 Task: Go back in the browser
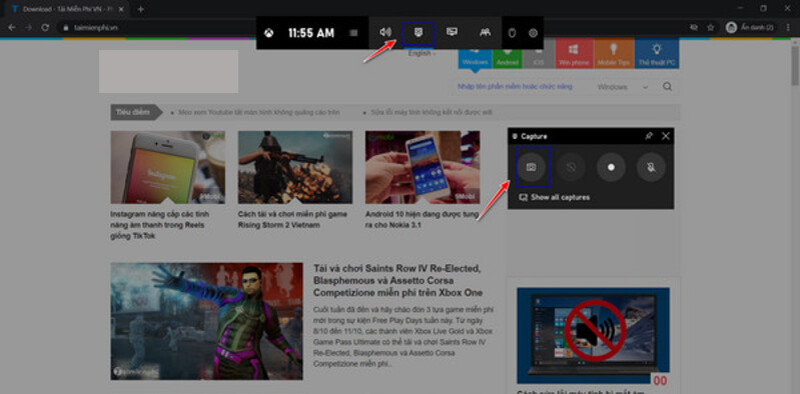[12, 28]
